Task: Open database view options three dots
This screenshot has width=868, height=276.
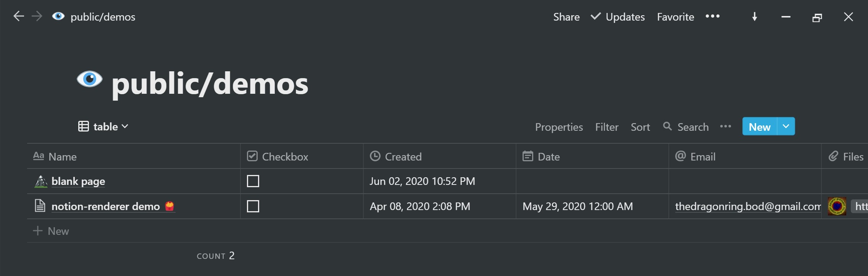Action: coord(725,127)
